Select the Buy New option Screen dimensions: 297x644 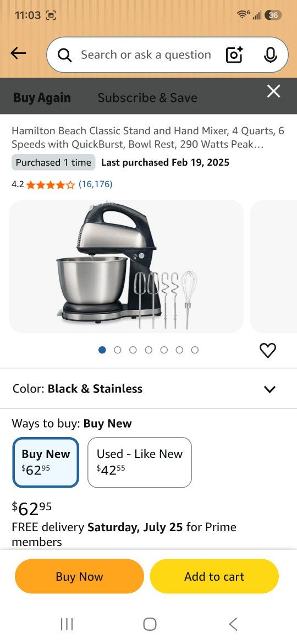pos(46,462)
